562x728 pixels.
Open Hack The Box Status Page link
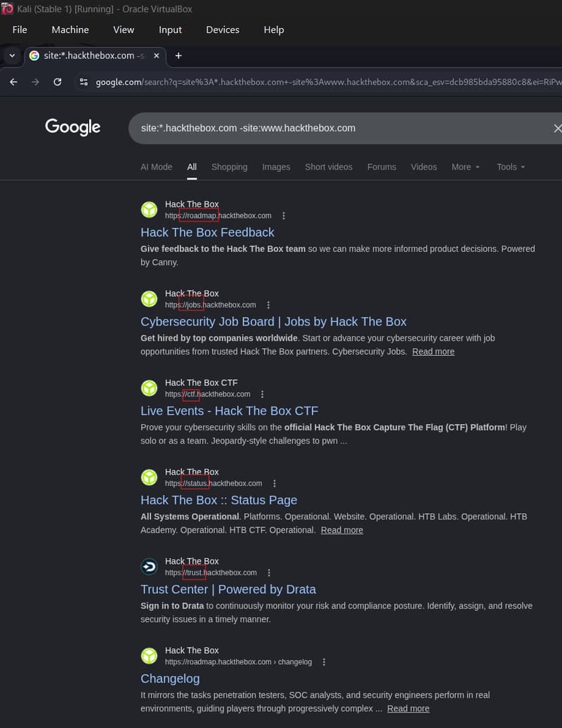click(218, 500)
